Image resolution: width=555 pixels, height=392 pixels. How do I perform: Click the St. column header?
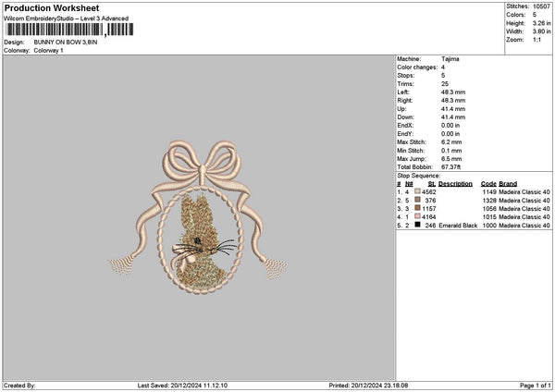pyautogui.click(x=432, y=183)
